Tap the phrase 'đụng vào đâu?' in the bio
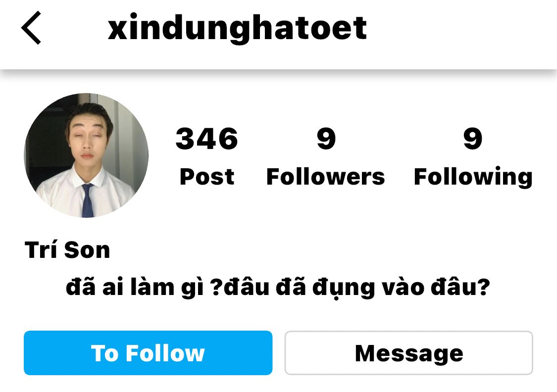557x392 pixels. pyautogui.click(x=402, y=288)
